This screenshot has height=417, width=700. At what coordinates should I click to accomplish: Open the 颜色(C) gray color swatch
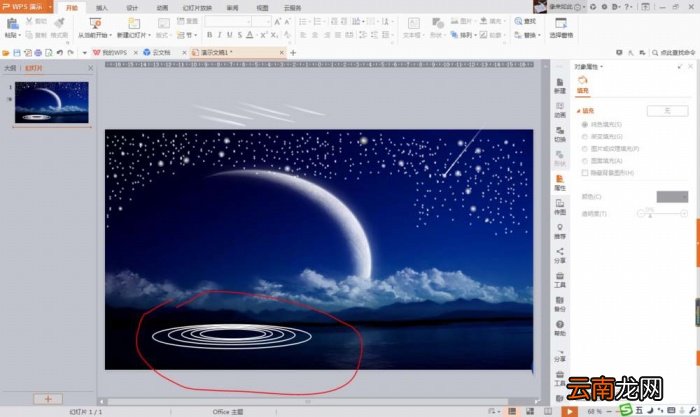[x=672, y=197]
